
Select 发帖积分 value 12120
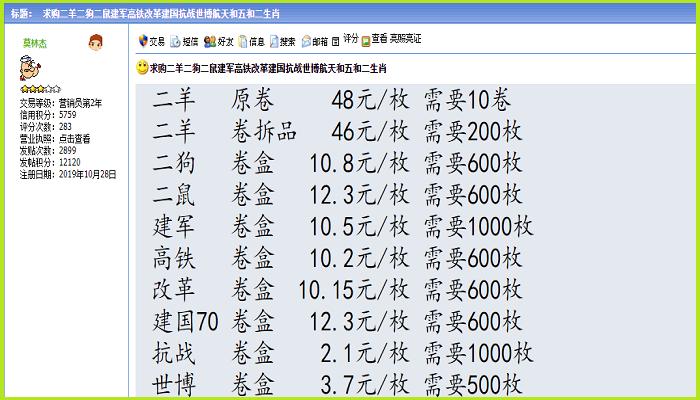pos(70,162)
